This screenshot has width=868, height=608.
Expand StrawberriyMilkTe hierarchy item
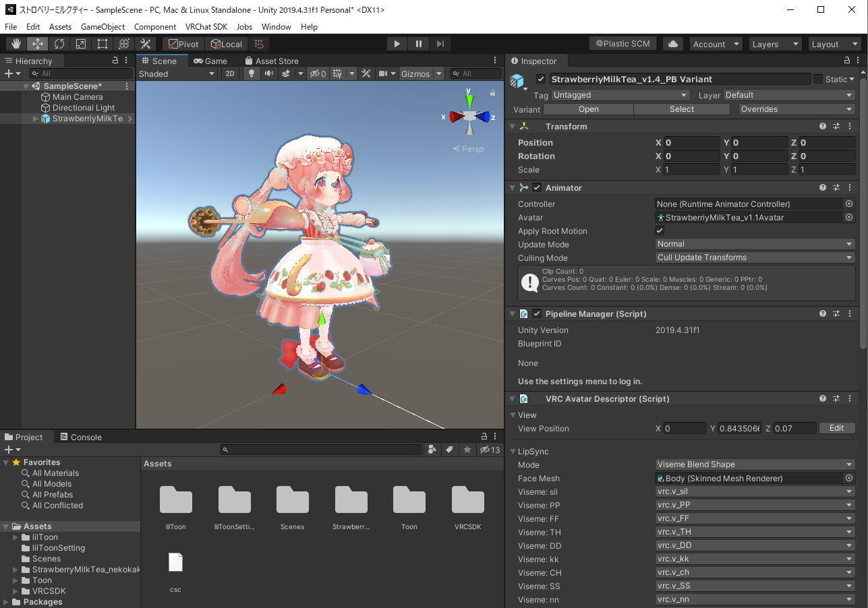pos(36,119)
